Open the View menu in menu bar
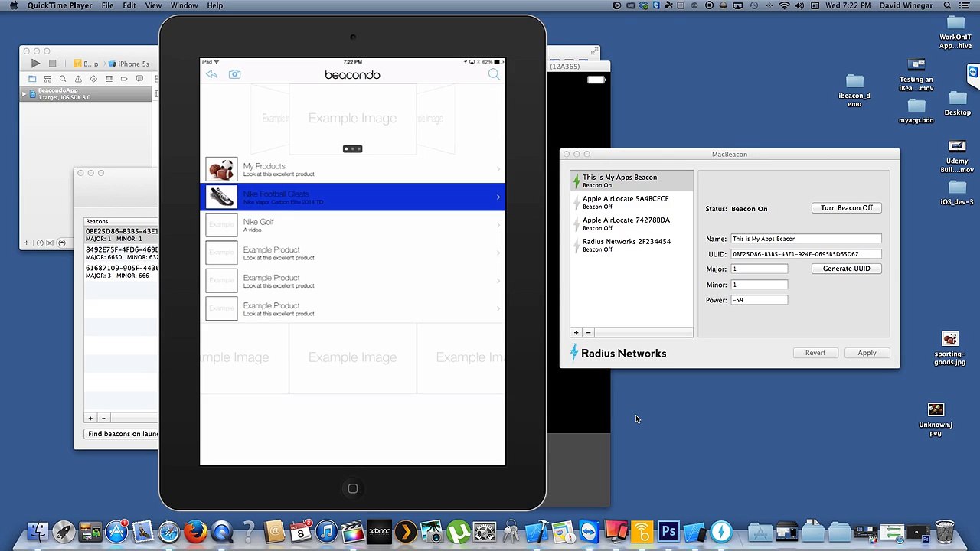Viewport: 980px width, 551px height. (x=153, y=5)
